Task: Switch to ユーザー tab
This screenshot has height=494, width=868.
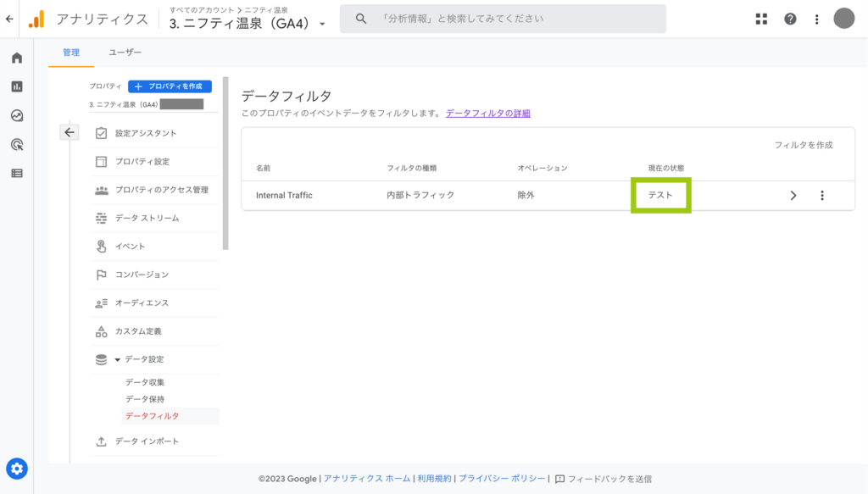Action: click(x=125, y=53)
